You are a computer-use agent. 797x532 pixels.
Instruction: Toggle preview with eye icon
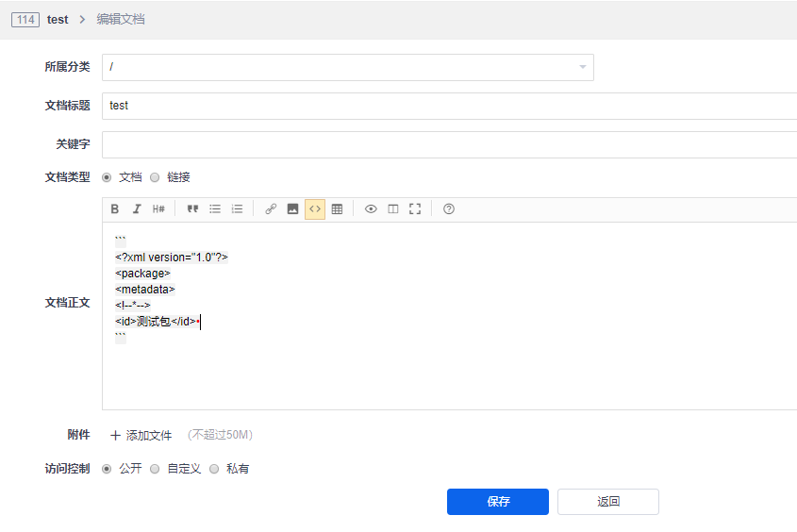click(371, 208)
